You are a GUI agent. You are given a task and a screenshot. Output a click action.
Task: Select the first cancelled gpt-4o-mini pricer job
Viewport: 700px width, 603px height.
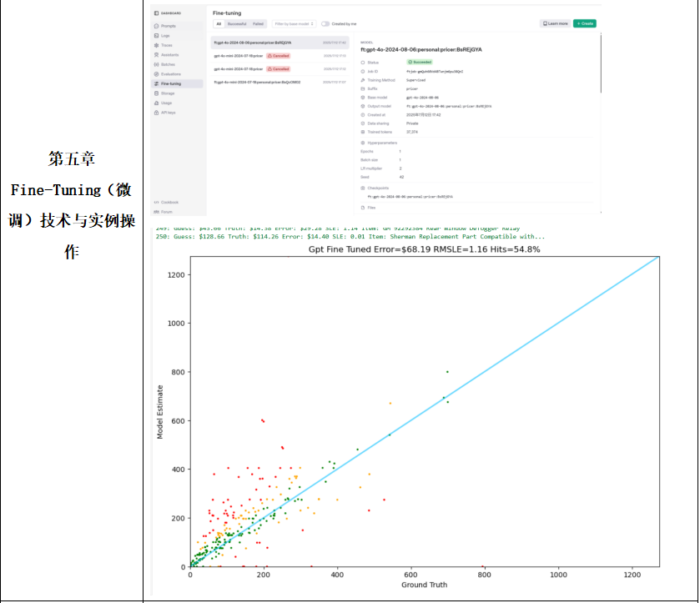pyautogui.click(x=279, y=56)
